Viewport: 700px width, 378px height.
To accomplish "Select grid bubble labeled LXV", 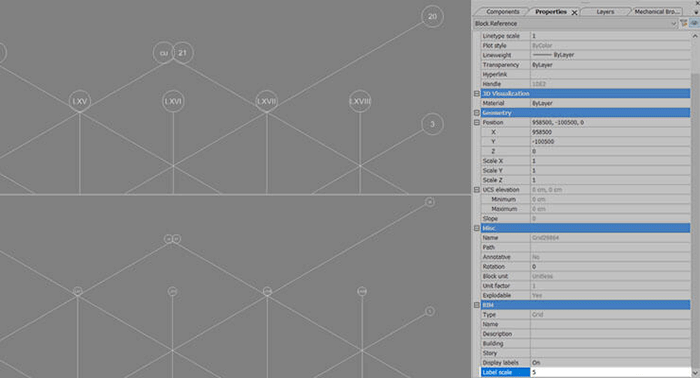I will [80, 101].
